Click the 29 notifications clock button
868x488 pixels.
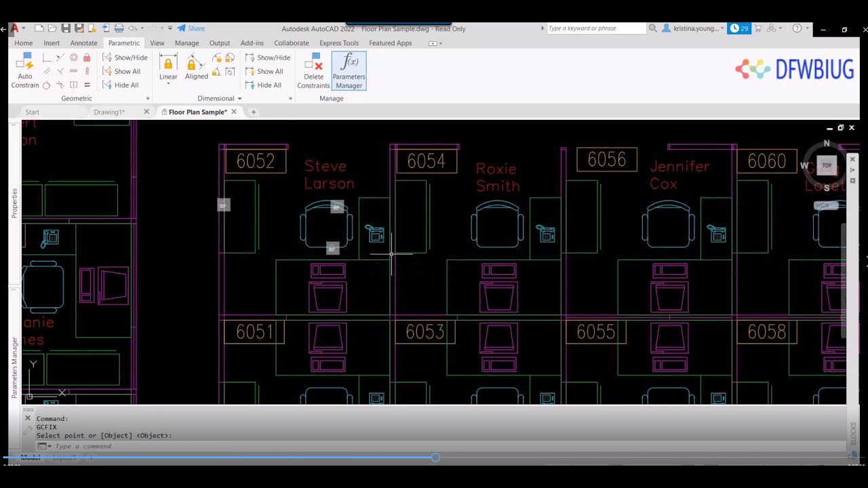[x=739, y=28]
